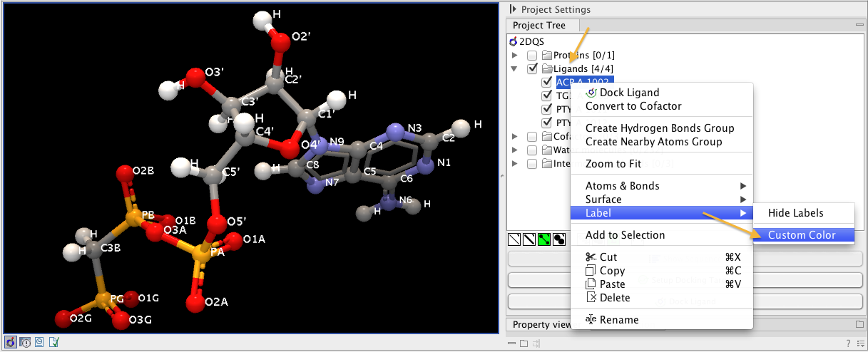This screenshot has height=352, width=868.
Task: Click the help question mark icon
Action: (848, 344)
